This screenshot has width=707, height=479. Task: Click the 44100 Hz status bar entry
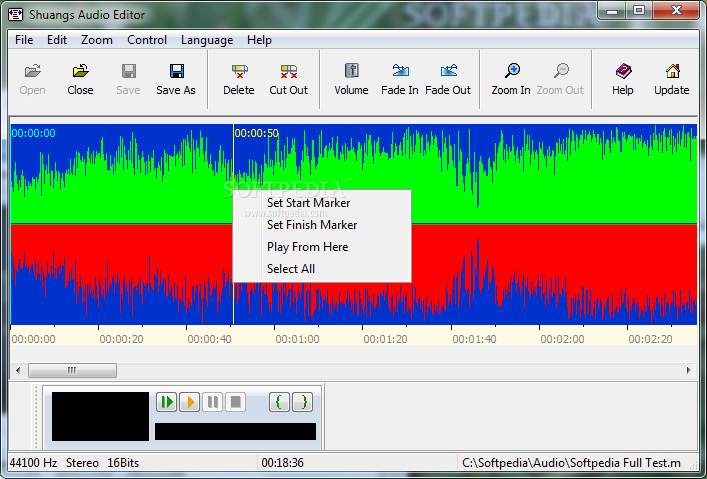(33, 463)
